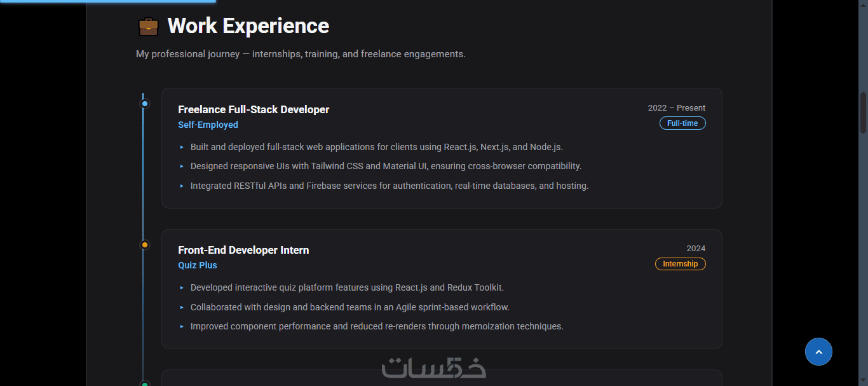Click the Freelance Full-Stack Developer title
The width and height of the screenshot is (868, 386).
(254, 109)
